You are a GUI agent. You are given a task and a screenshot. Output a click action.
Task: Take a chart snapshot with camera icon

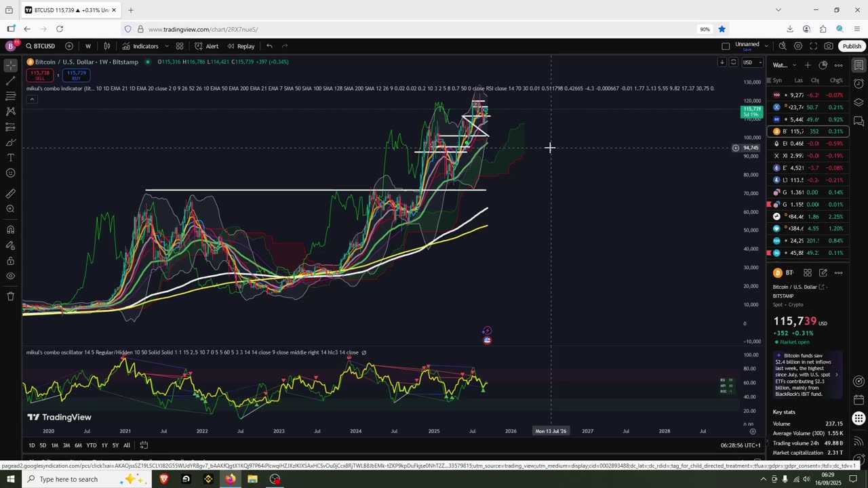coord(829,46)
